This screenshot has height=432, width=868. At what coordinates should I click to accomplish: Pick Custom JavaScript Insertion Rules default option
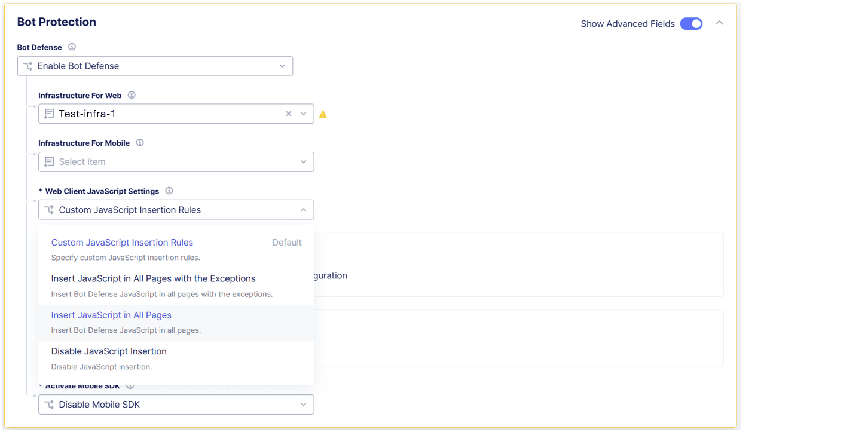[122, 243]
